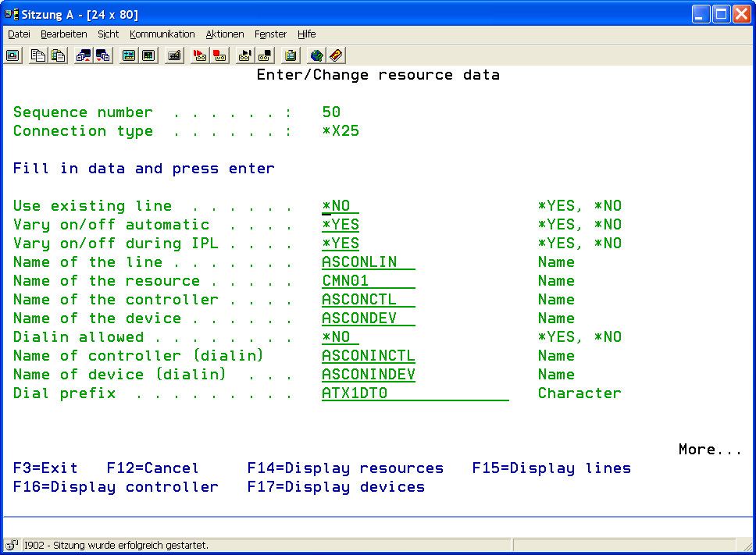Focus the Name of the resource field
The width and height of the screenshot is (756, 555).
point(367,281)
